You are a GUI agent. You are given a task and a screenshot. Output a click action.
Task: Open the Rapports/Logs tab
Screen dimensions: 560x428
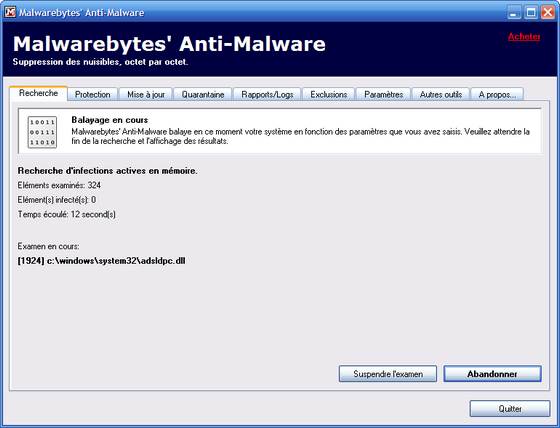267,95
